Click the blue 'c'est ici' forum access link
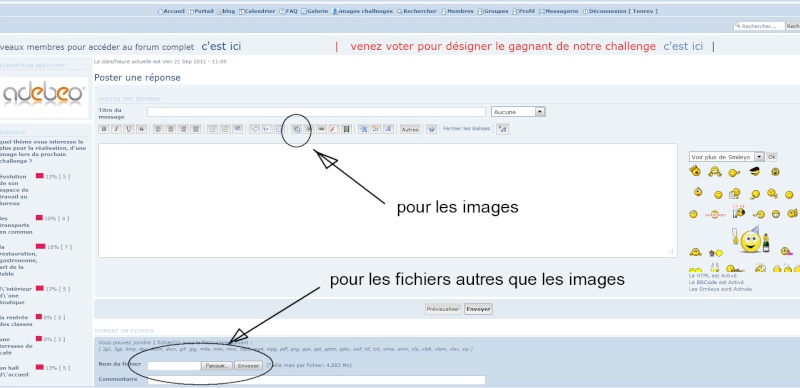This screenshot has height=388, width=800. pyautogui.click(x=221, y=47)
